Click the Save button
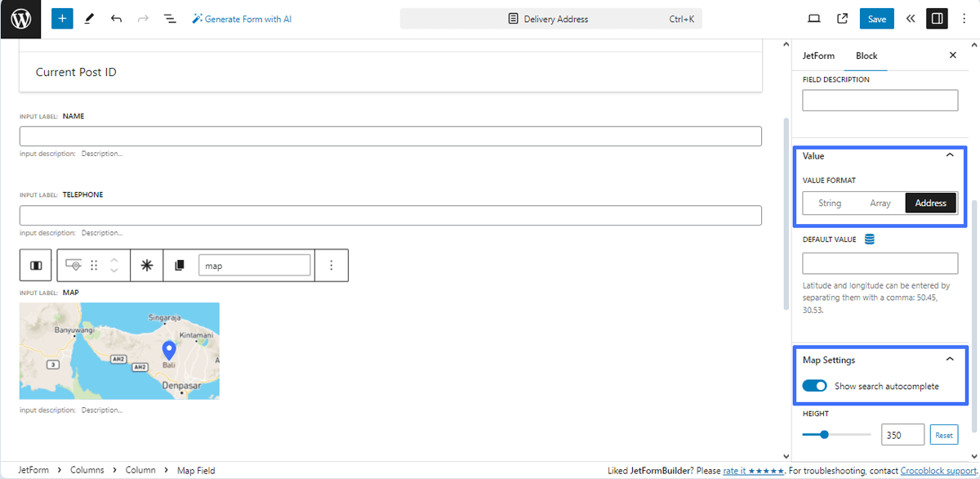This screenshot has width=980, height=479. (x=876, y=18)
